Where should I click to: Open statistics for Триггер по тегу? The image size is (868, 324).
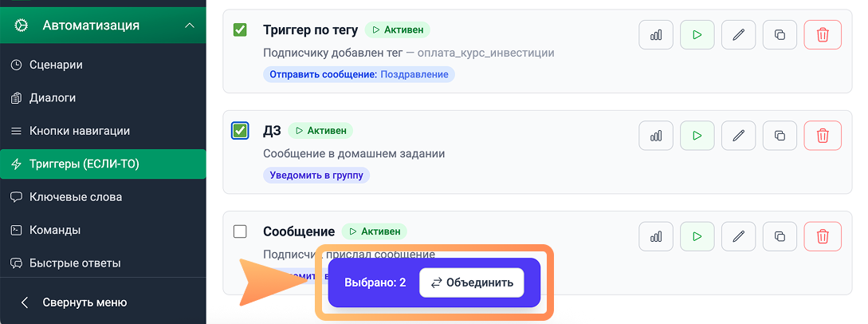[656, 35]
